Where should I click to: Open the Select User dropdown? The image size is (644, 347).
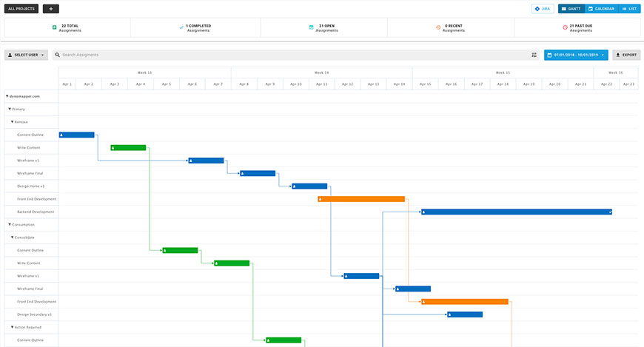(27, 55)
